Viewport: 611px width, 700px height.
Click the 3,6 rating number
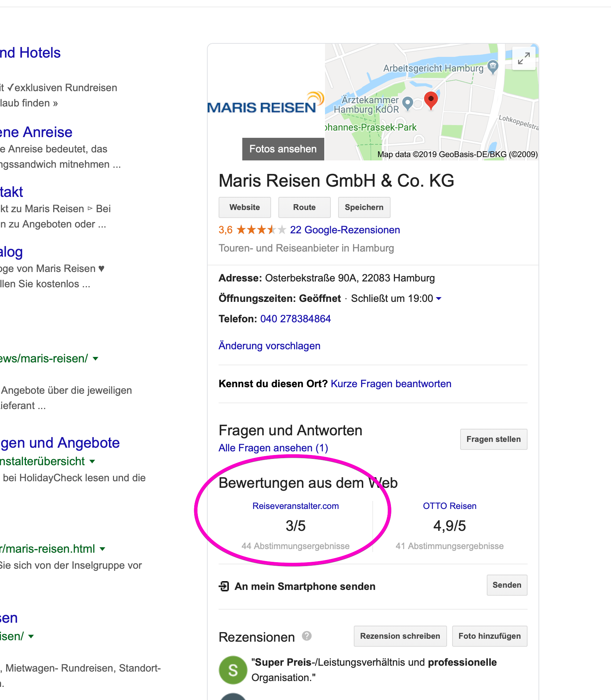226,230
